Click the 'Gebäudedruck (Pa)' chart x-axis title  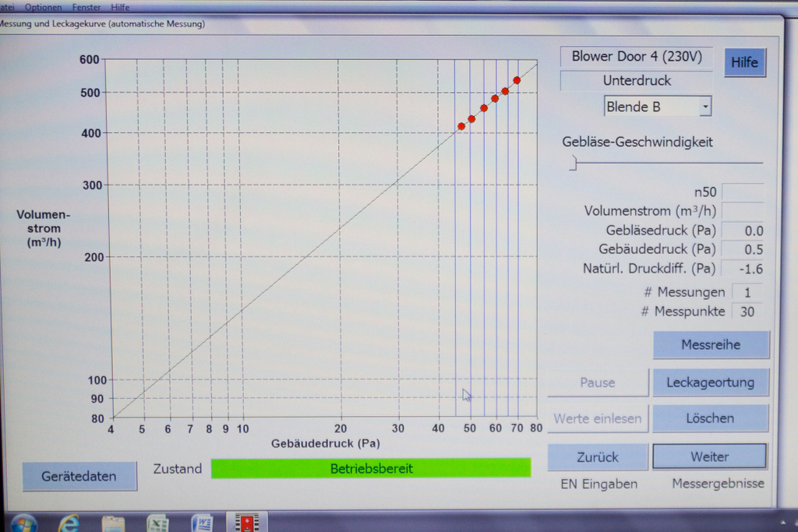326,443
